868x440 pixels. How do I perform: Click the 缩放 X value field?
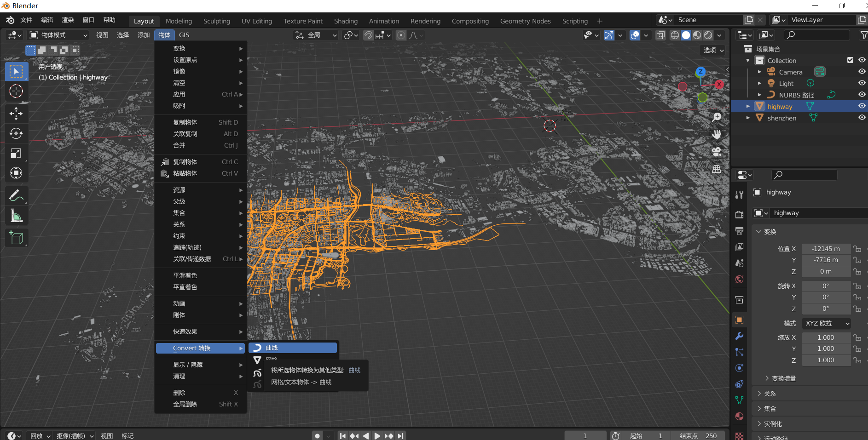point(826,337)
